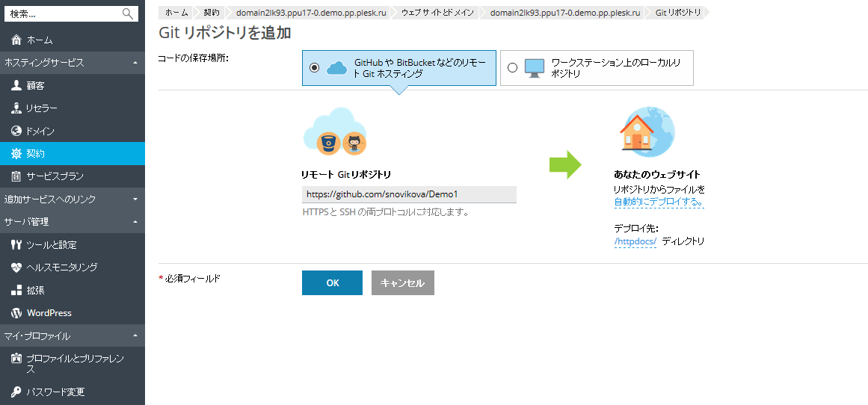
Task: Click the Resellers icon in sidebar
Action: pos(16,108)
